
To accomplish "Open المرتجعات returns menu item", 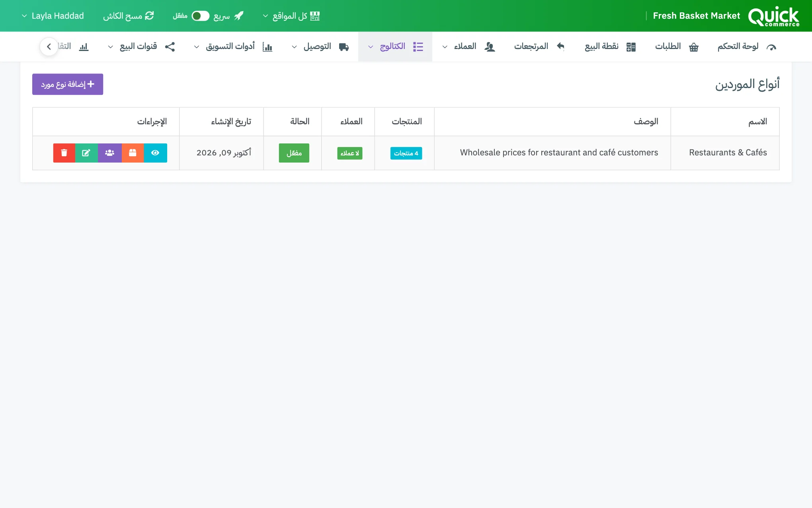I will 539,47.
